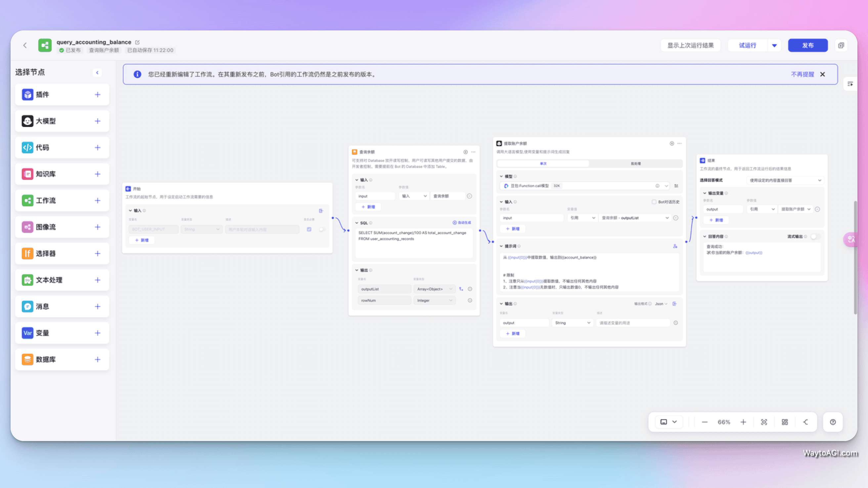The height and width of the screenshot is (488, 868).
Task: Add a 插件 plugin node
Action: tap(97, 95)
